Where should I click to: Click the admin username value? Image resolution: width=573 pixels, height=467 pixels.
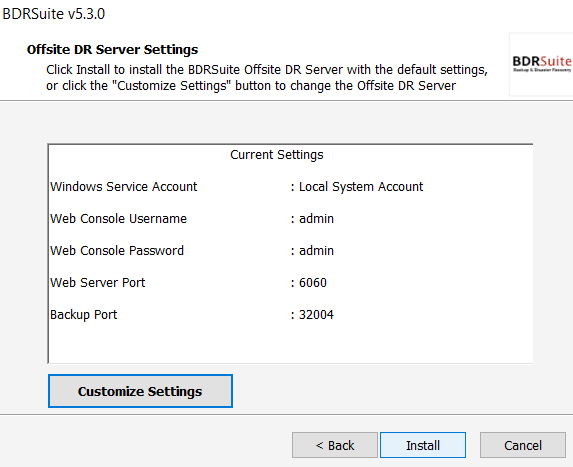point(316,219)
